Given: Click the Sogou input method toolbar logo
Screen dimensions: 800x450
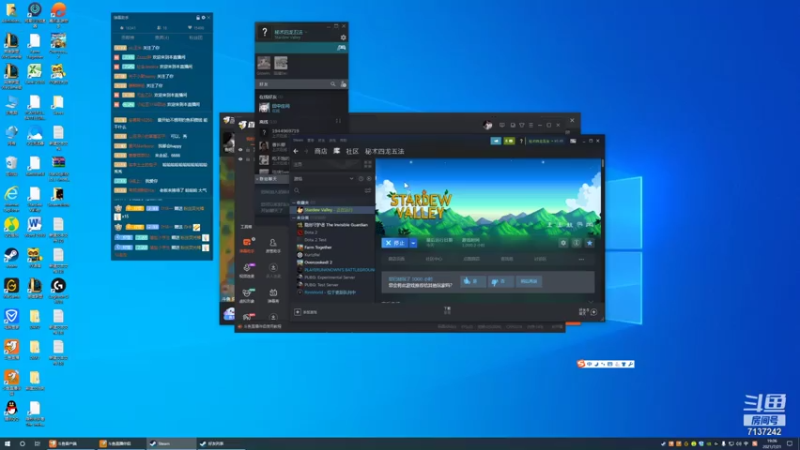Looking at the screenshot, I should [581, 364].
